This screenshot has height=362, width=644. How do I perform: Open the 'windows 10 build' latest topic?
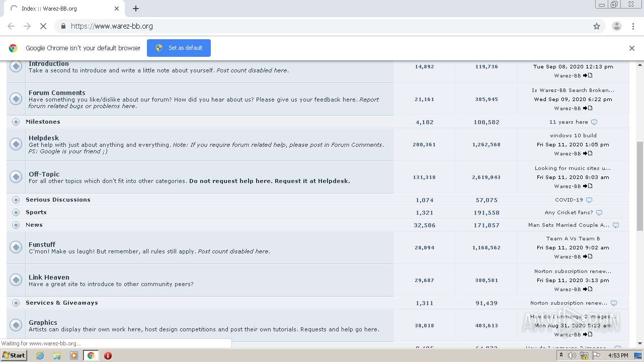coord(573,135)
